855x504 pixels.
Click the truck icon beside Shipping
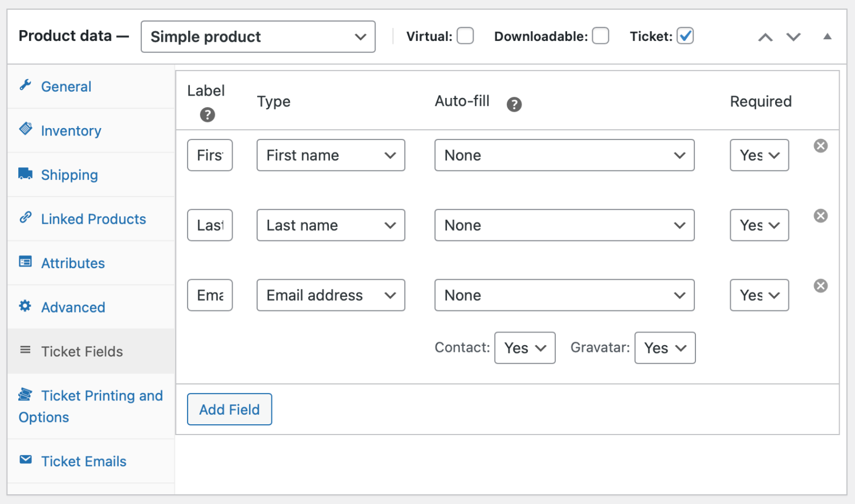pyautogui.click(x=25, y=173)
